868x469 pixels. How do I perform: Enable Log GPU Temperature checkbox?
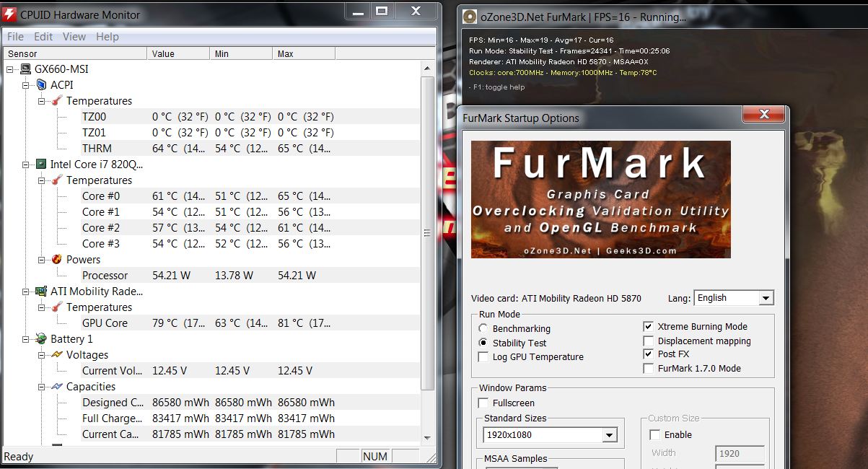pyautogui.click(x=483, y=357)
